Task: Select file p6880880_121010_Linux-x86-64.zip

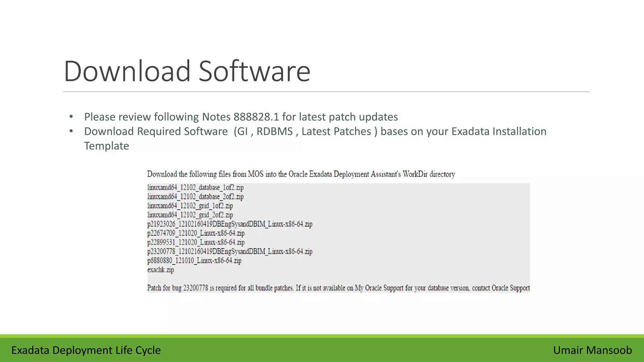Action: coord(194,261)
